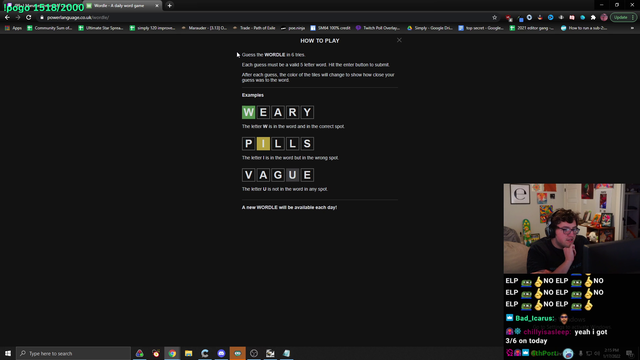Click chillyisasleep username in chat

547,332
